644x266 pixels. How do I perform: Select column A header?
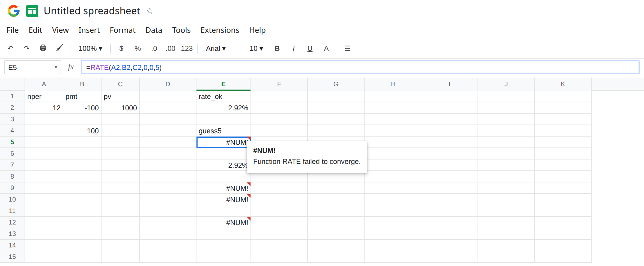point(44,84)
